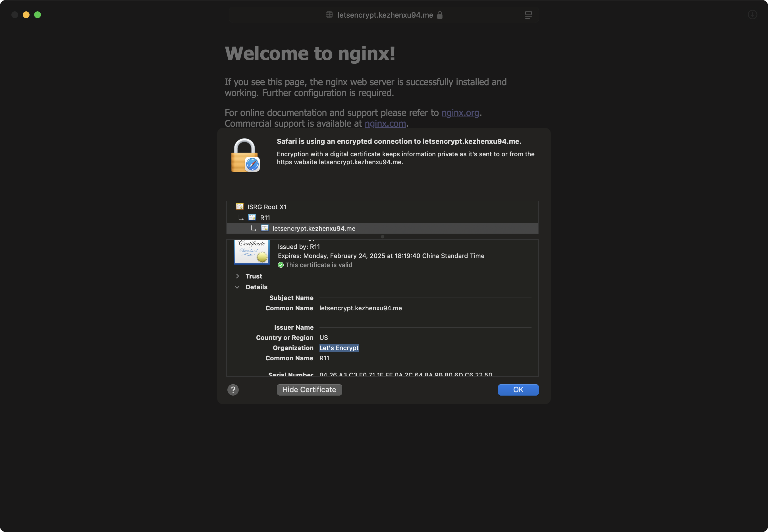Screen dimensions: 768x532
Task: Open the downloads icon at top right
Action: (x=752, y=15)
